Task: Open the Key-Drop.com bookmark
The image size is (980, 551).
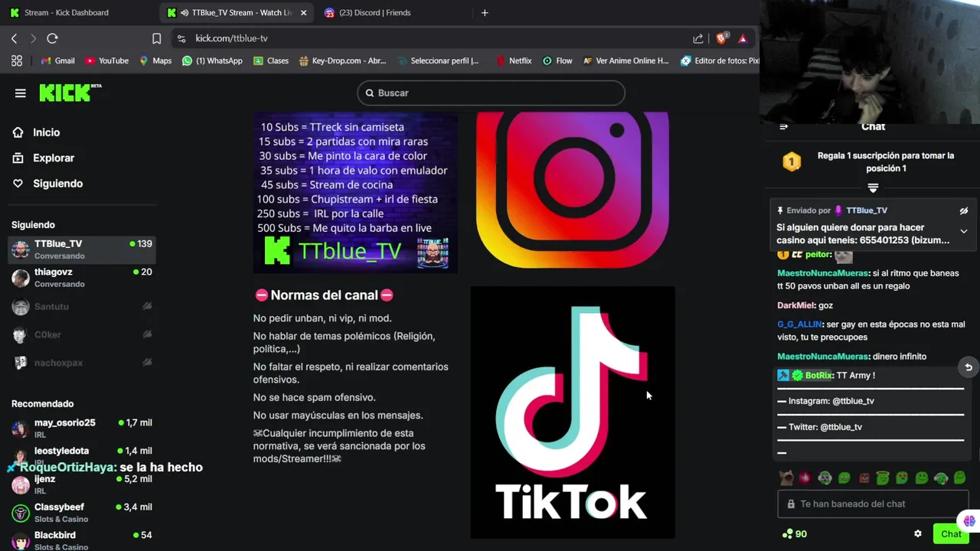Action: (x=342, y=60)
